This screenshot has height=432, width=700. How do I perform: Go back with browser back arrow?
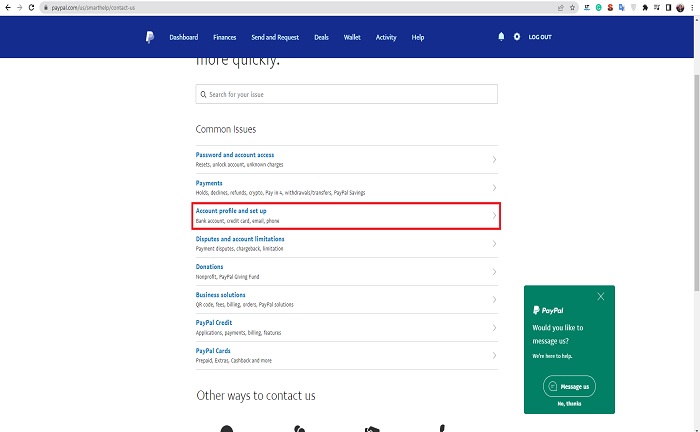pyautogui.click(x=8, y=8)
